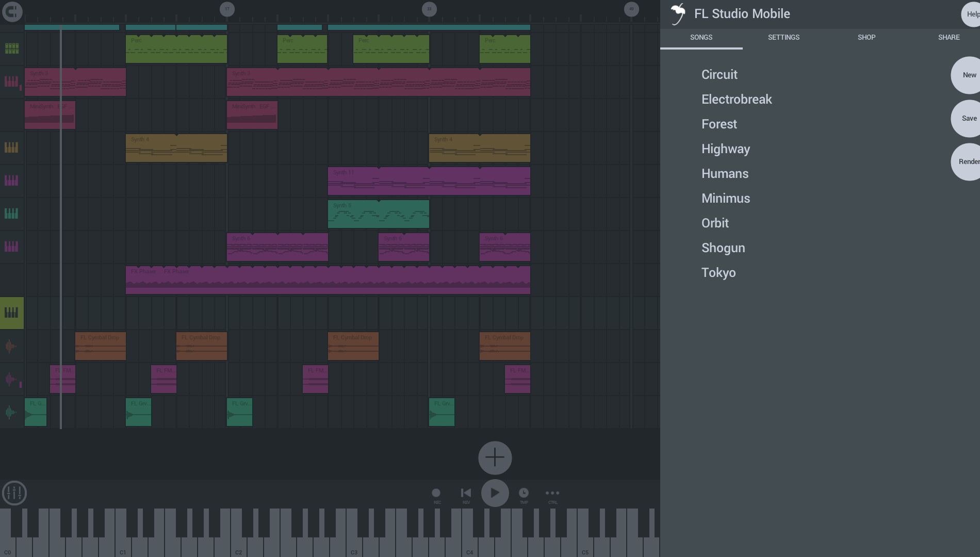Open the CTRL ellipsis options menu

coord(551,493)
